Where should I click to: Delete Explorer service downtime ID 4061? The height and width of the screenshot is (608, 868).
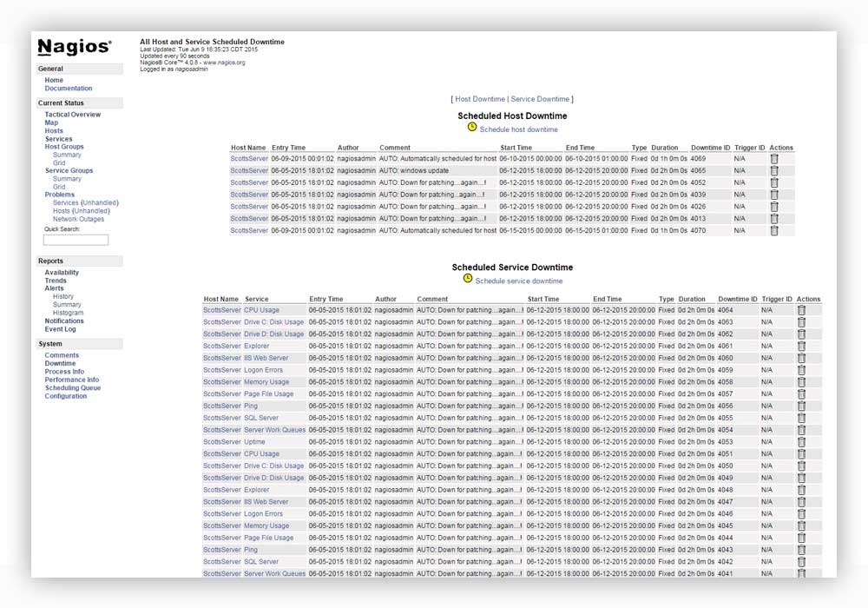point(801,346)
